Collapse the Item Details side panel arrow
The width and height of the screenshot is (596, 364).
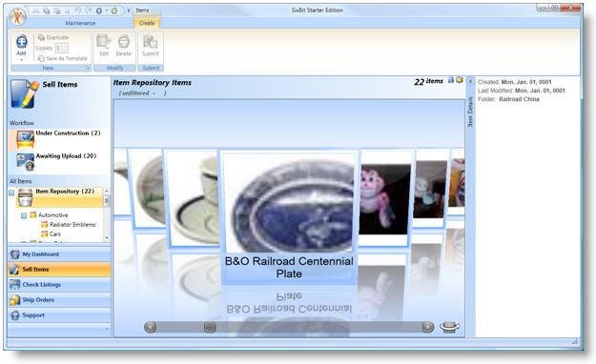[x=470, y=81]
